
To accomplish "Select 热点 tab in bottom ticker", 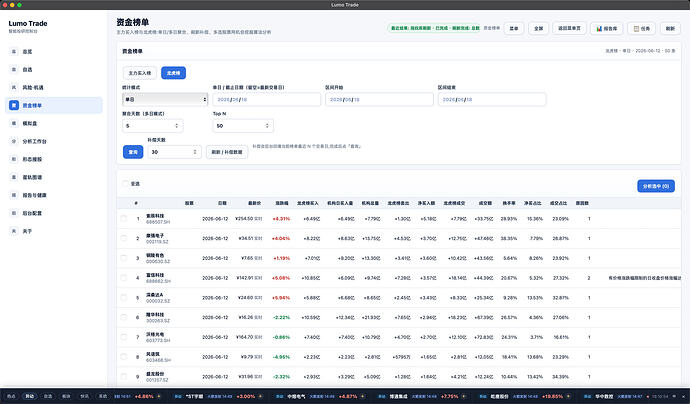I will [11, 397].
